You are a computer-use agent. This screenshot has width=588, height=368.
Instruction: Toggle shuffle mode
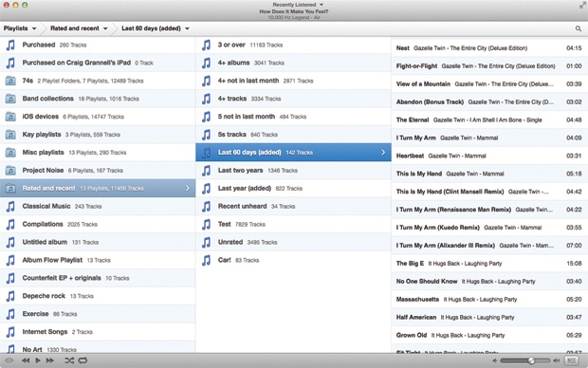coord(69,360)
